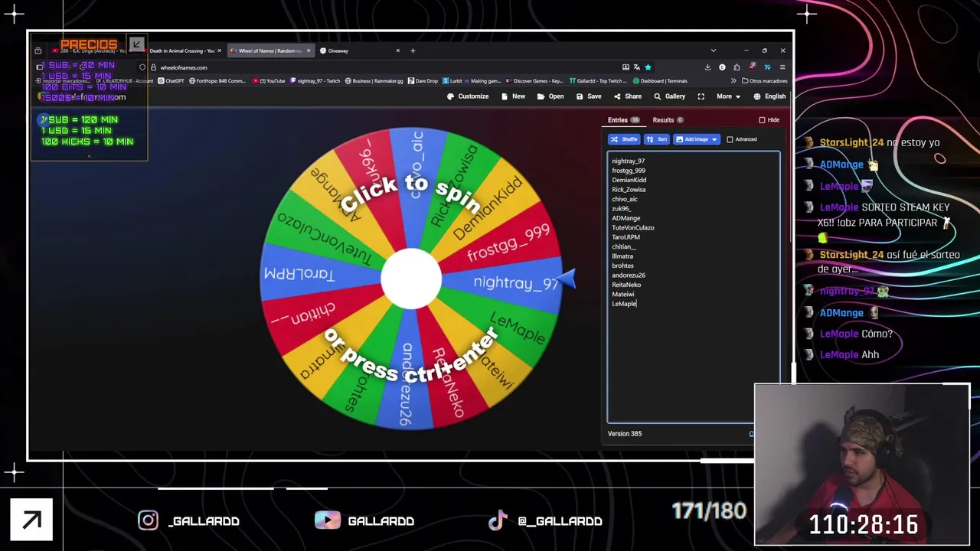The width and height of the screenshot is (980, 551).
Task: Open the English language selector
Action: 769,96
